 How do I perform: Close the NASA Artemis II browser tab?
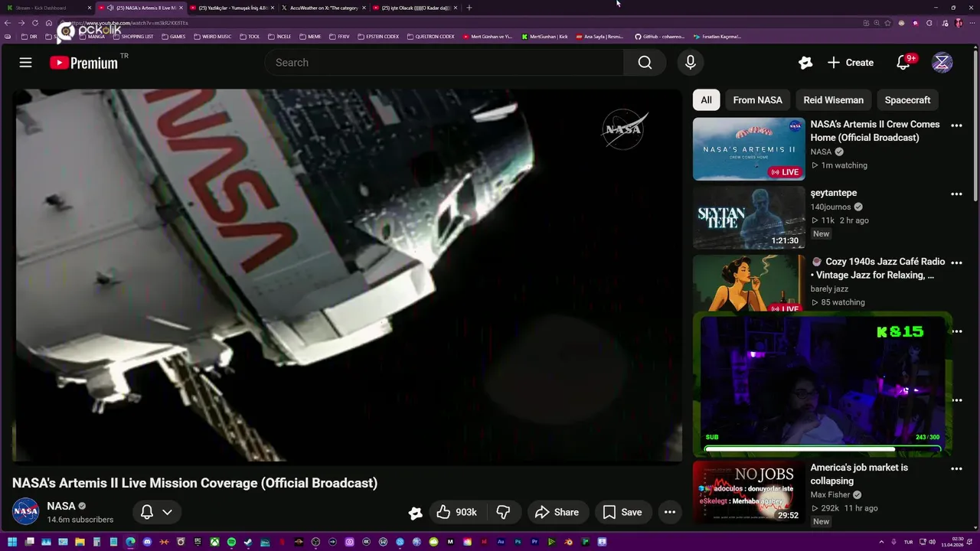(181, 8)
